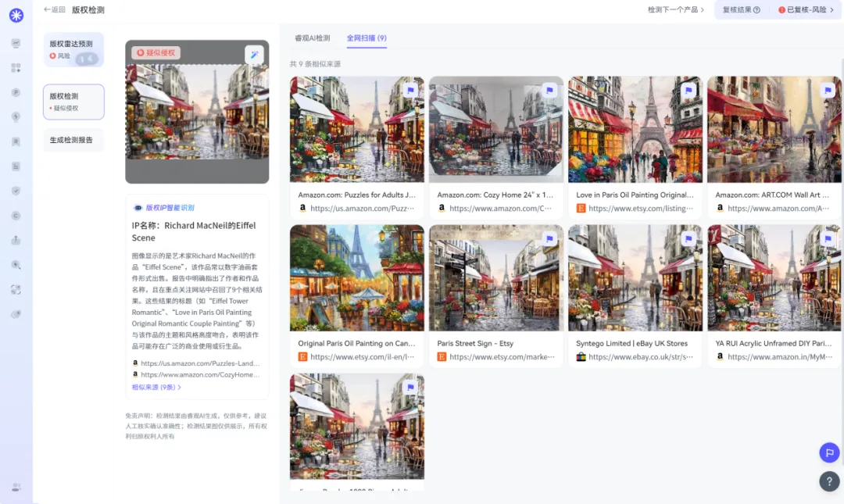Open the floating feedback flag button

click(829, 453)
